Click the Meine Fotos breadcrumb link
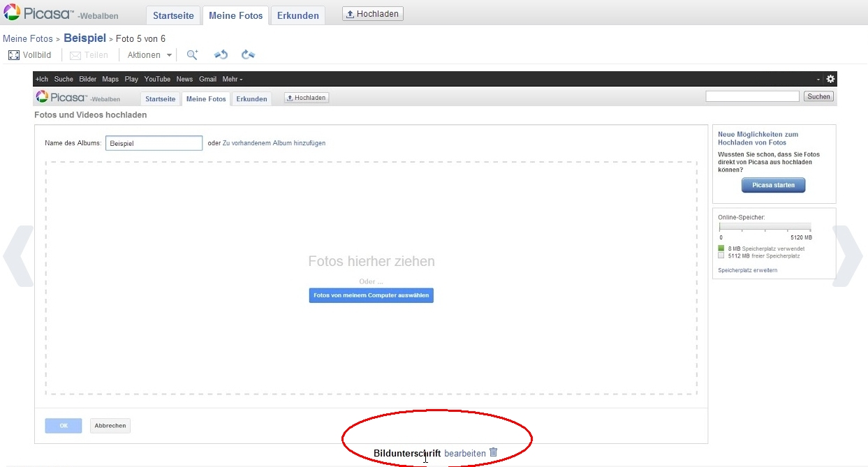Image resolution: width=868 pixels, height=467 pixels. [x=28, y=38]
